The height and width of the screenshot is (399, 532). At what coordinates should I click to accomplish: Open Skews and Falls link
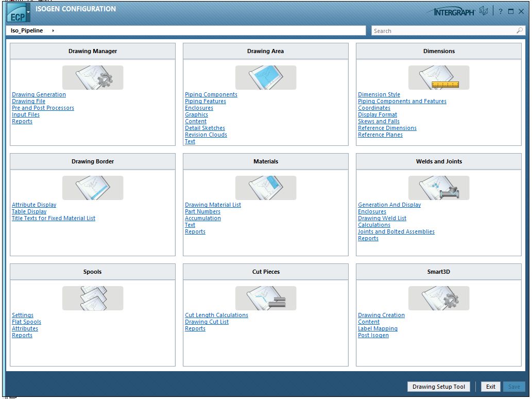[379, 121]
